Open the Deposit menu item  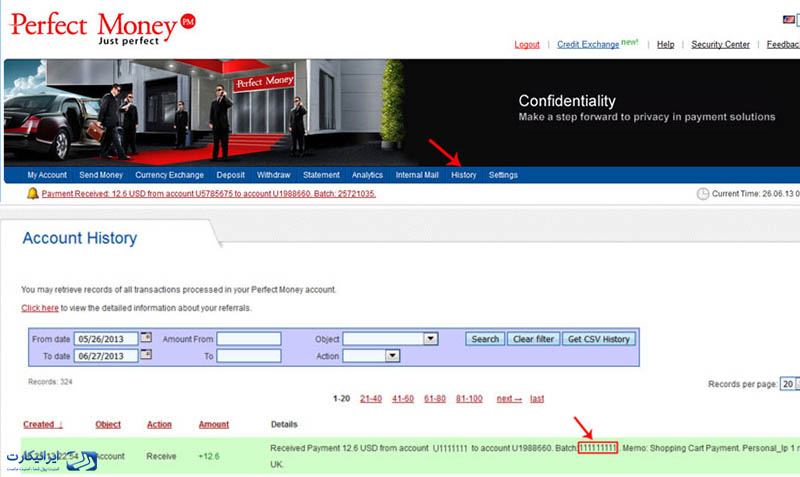click(231, 175)
